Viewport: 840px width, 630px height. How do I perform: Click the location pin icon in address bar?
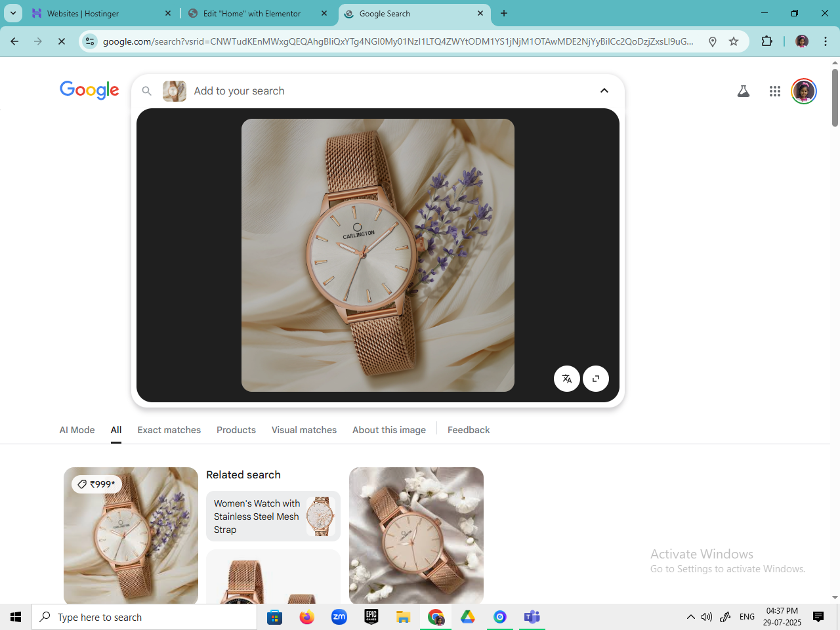point(713,41)
